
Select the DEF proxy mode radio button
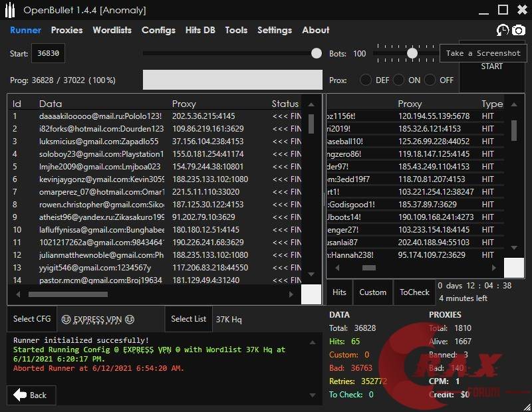point(366,80)
